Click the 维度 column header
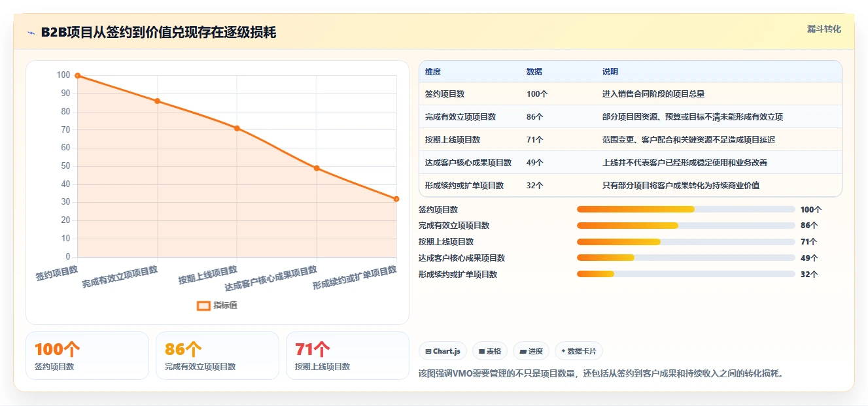The height and width of the screenshot is (406, 868). pyautogui.click(x=433, y=72)
